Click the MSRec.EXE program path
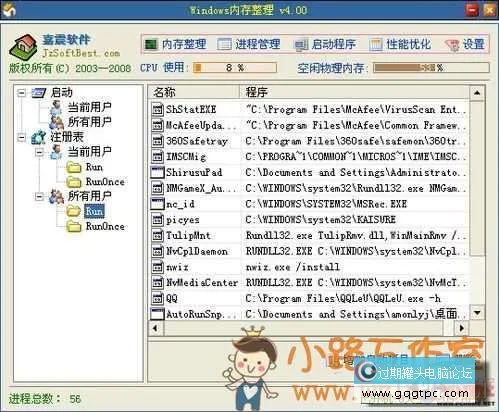This screenshot has width=499, height=412. point(326,204)
